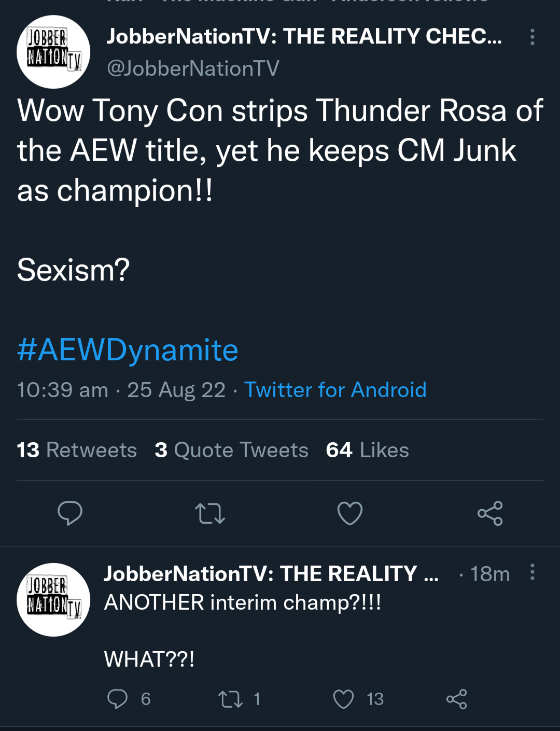Open more options menu on main tweet

[532, 37]
